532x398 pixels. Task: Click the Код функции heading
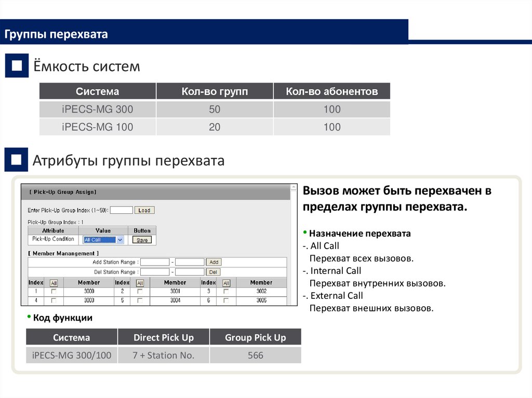point(63,318)
